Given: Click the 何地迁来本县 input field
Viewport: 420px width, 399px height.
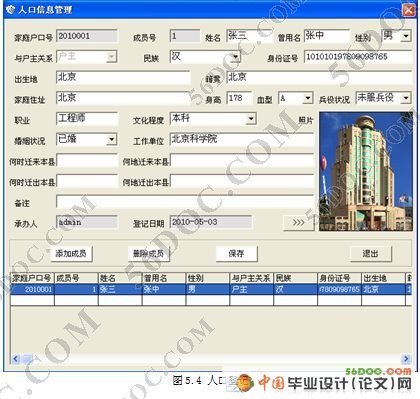Looking at the screenshot, I should [242, 160].
